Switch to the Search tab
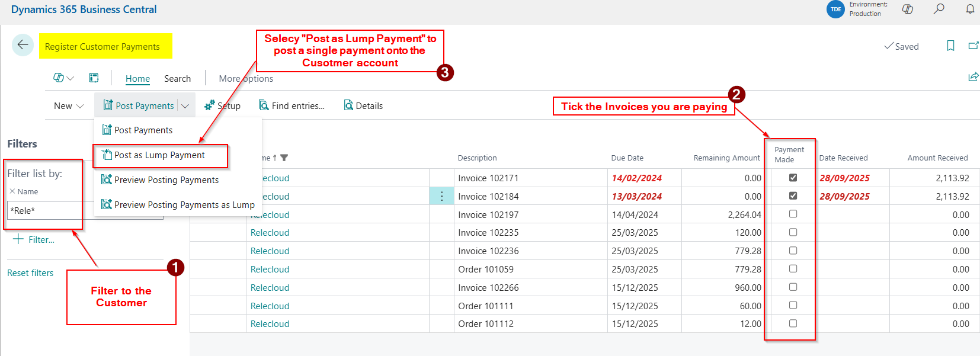 click(x=177, y=79)
